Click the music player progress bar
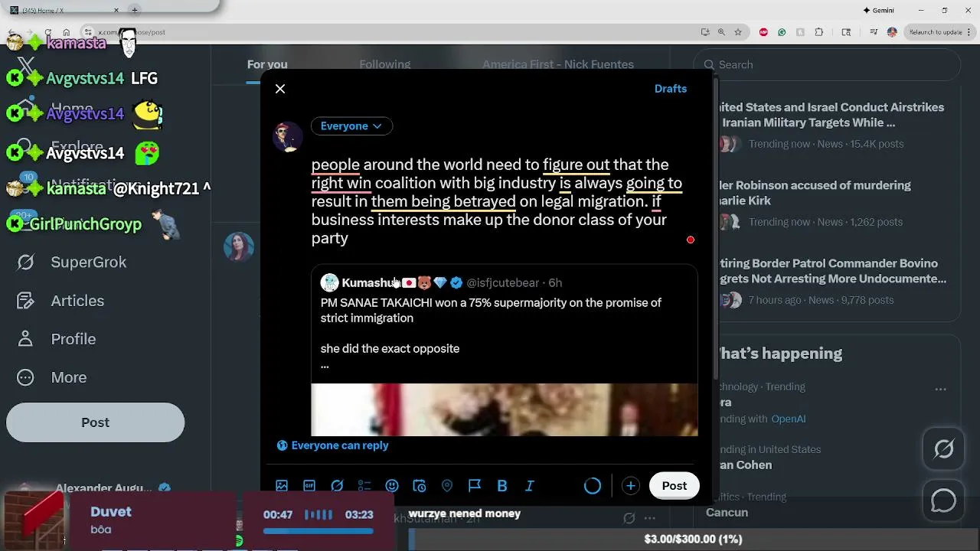The width and height of the screenshot is (980, 551). pyautogui.click(x=318, y=531)
